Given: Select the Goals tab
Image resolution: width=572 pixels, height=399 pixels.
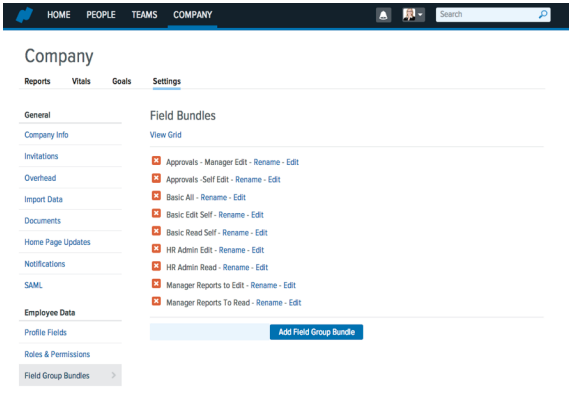Looking at the screenshot, I should click(x=121, y=81).
